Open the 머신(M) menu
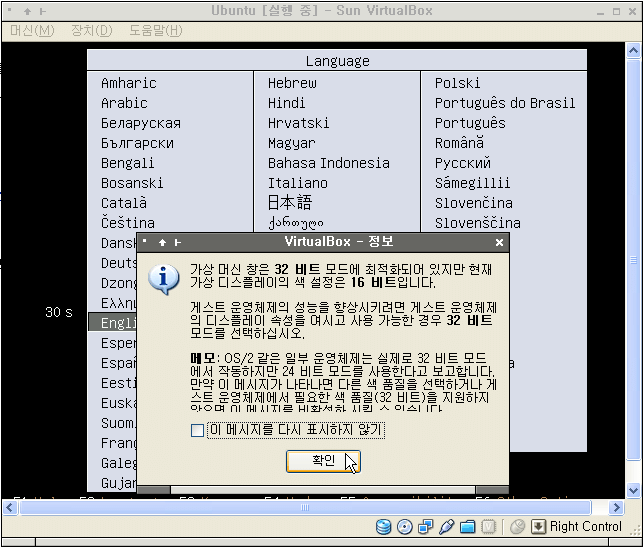This screenshot has width=644, height=548. click(32, 31)
